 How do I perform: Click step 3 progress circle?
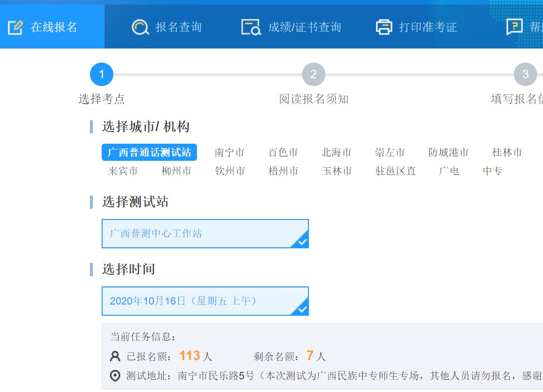click(x=525, y=75)
